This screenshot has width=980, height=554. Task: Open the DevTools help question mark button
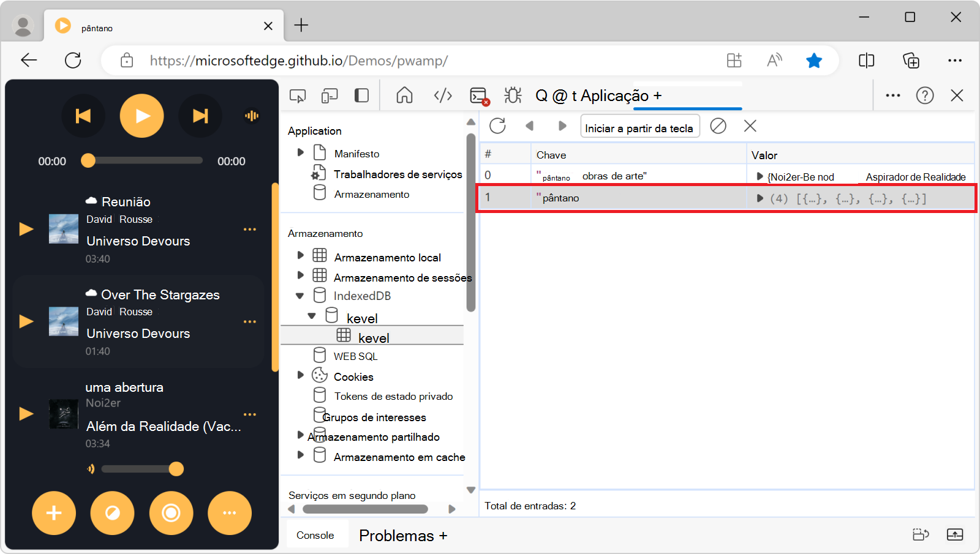coord(925,95)
